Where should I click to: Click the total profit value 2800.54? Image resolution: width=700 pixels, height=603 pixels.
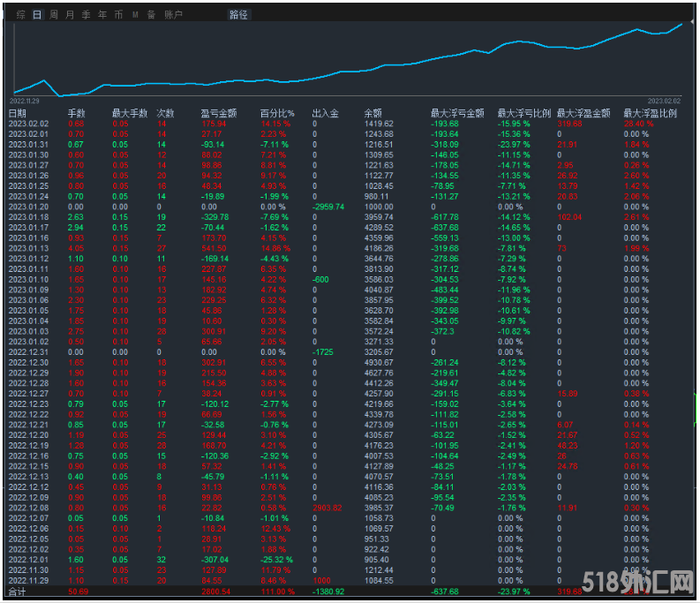215,592
